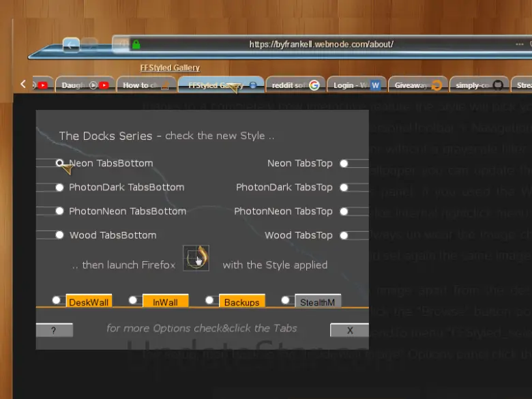This screenshot has width=532, height=399.
Task: Click the question mark help button
Action: [55, 330]
